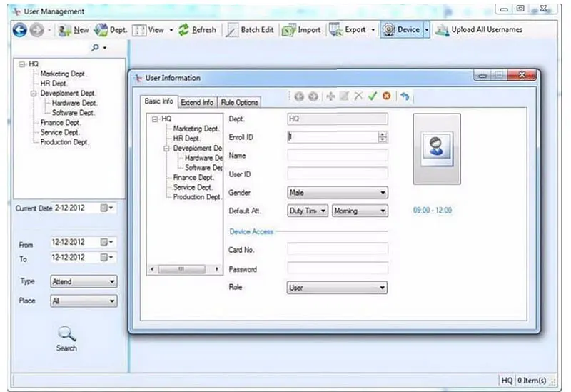
Task: Click the delete X icon in dialog toolbar
Action: (x=358, y=96)
